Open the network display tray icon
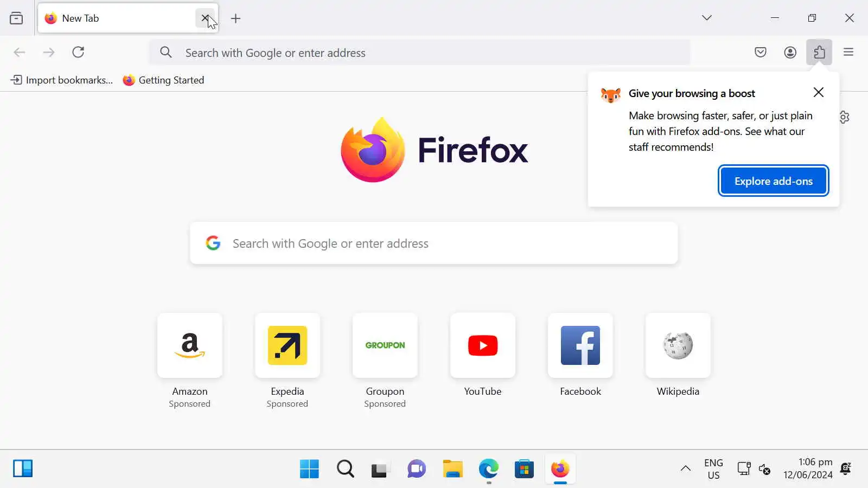This screenshot has height=488, width=868. tap(744, 468)
